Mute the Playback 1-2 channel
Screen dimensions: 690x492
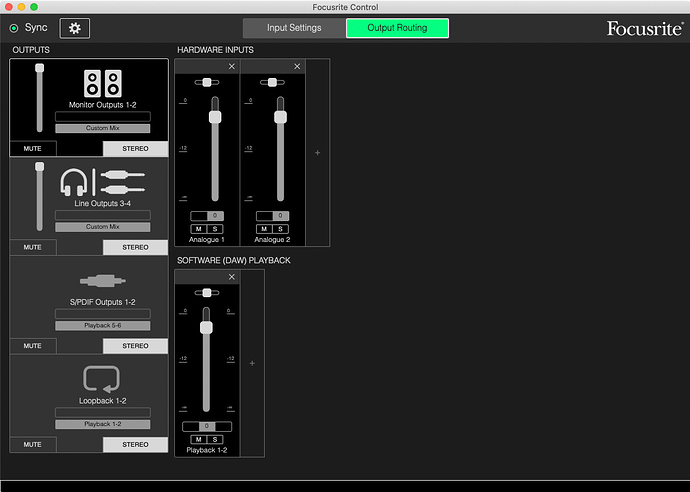[x=198, y=439]
